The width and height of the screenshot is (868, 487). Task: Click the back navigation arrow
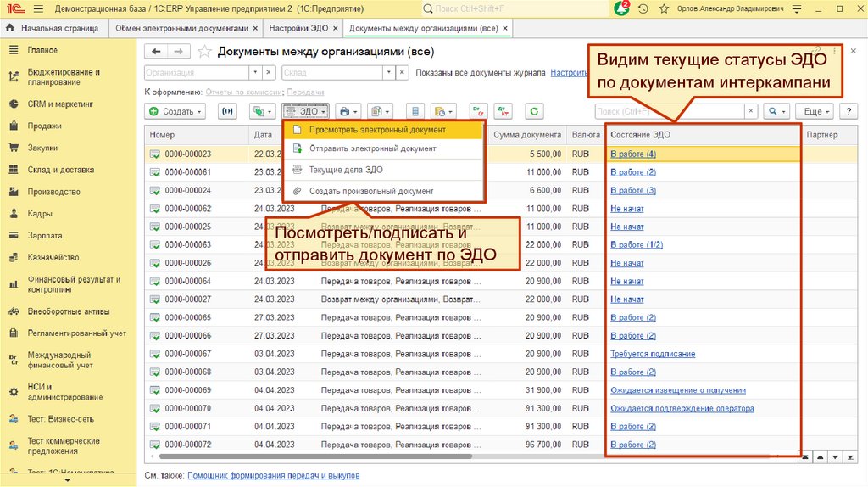tap(158, 51)
